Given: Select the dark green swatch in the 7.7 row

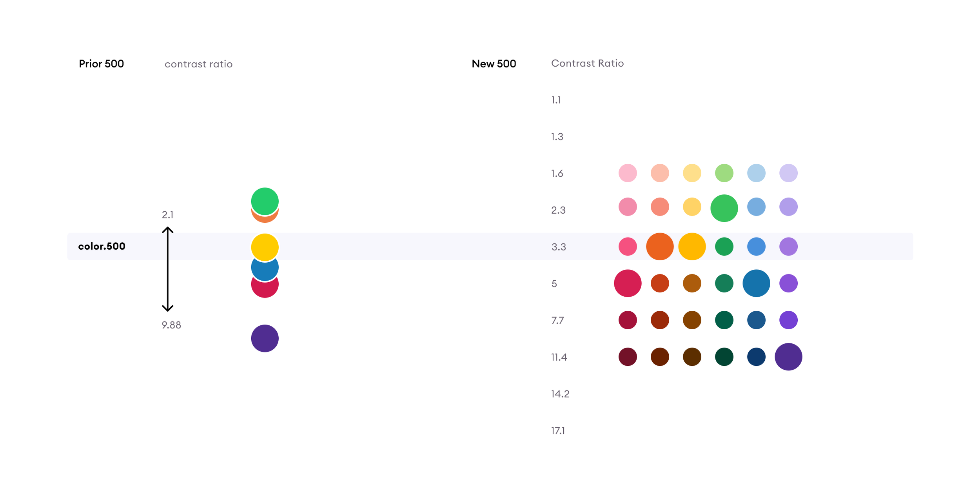Looking at the screenshot, I should tap(724, 320).
